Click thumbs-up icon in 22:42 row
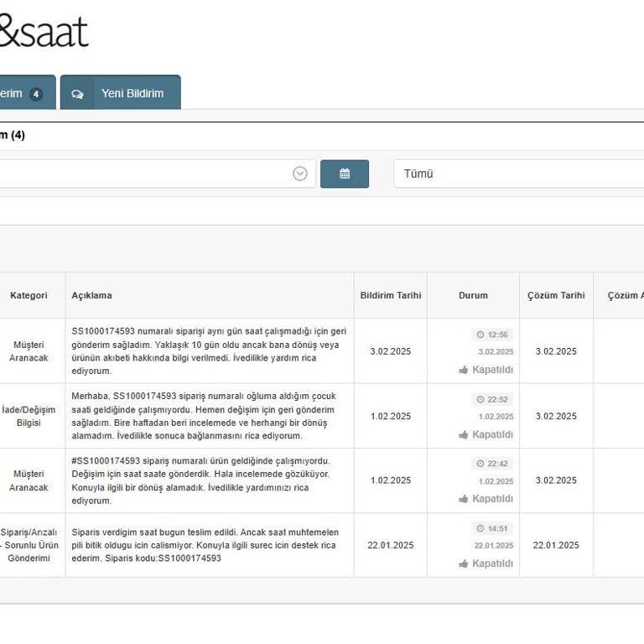This screenshot has height=644, width=644. 463,499
